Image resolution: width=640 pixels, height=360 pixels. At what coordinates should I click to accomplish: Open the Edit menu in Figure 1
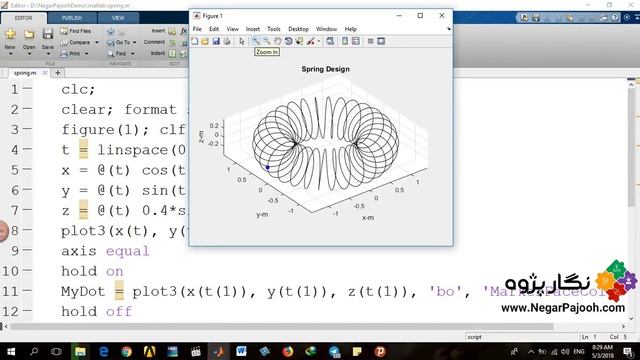[214, 29]
